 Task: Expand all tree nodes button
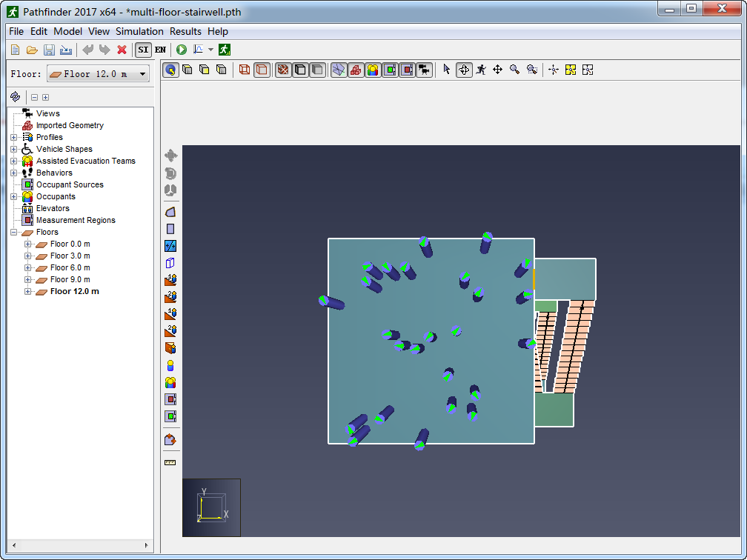click(x=45, y=97)
